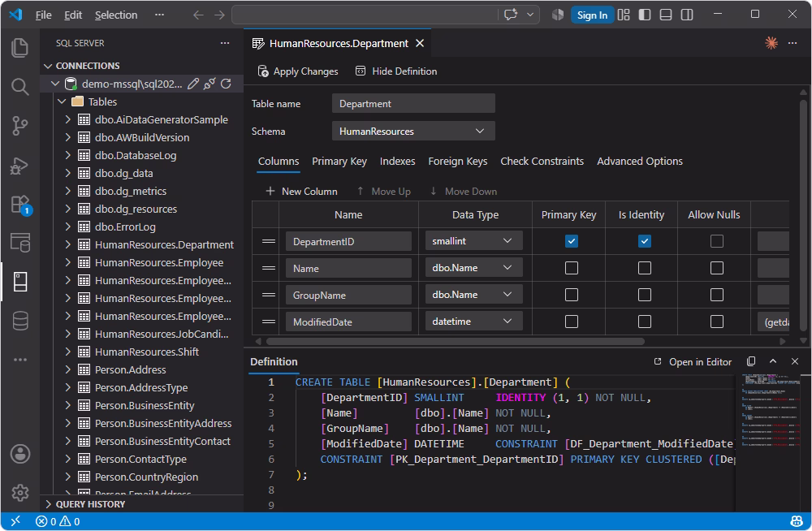The width and height of the screenshot is (812, 531).
Task: Click edit connection pencil icon
Action: (x=193, y=84)
